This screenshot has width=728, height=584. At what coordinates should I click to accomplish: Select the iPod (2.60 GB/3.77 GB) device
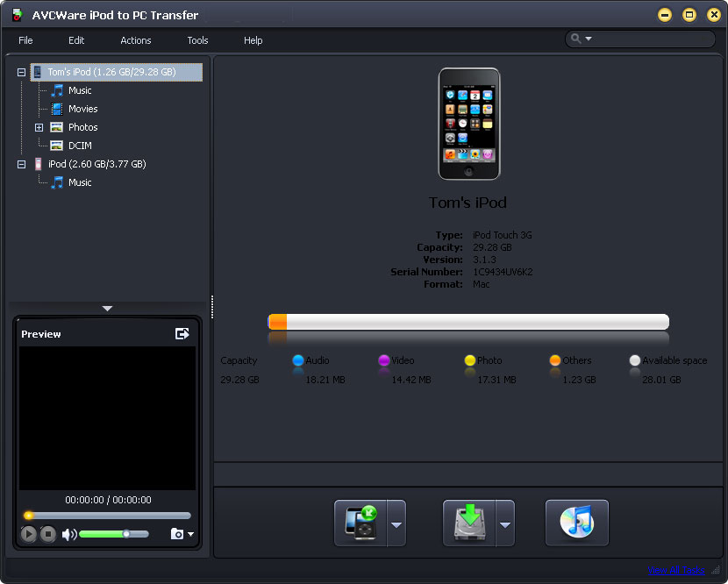(96, 164)
